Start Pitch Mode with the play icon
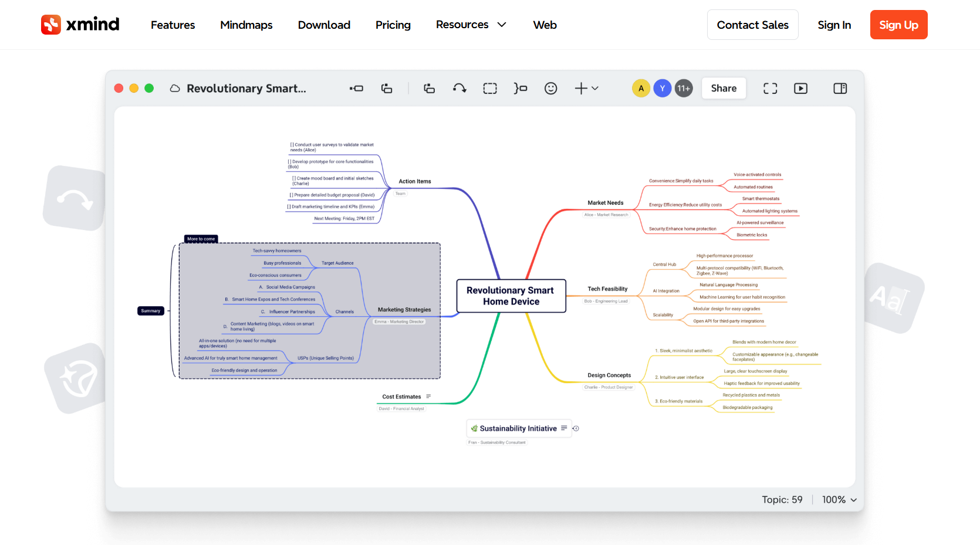The image size is (980, 545). tap(800, 89)
